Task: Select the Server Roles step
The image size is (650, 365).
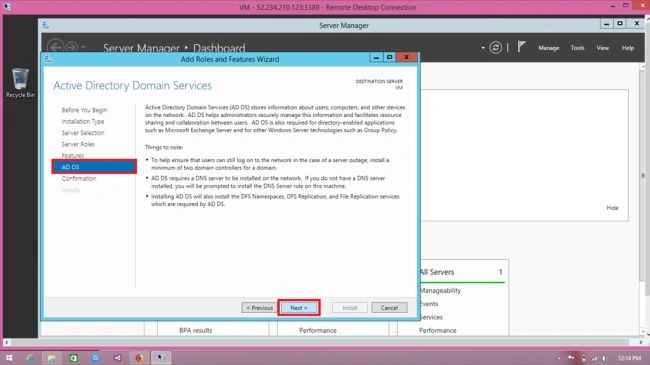Action: pos(78,144)
